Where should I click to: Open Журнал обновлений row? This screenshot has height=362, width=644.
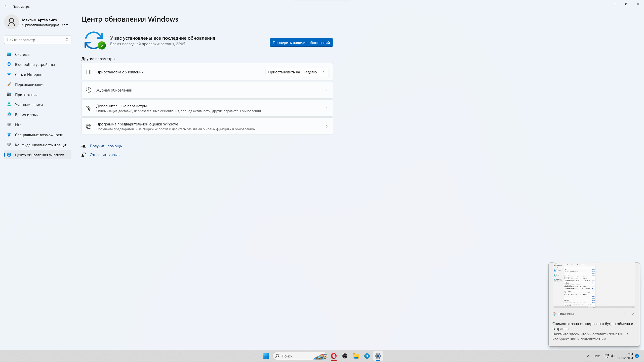point(207,90)
